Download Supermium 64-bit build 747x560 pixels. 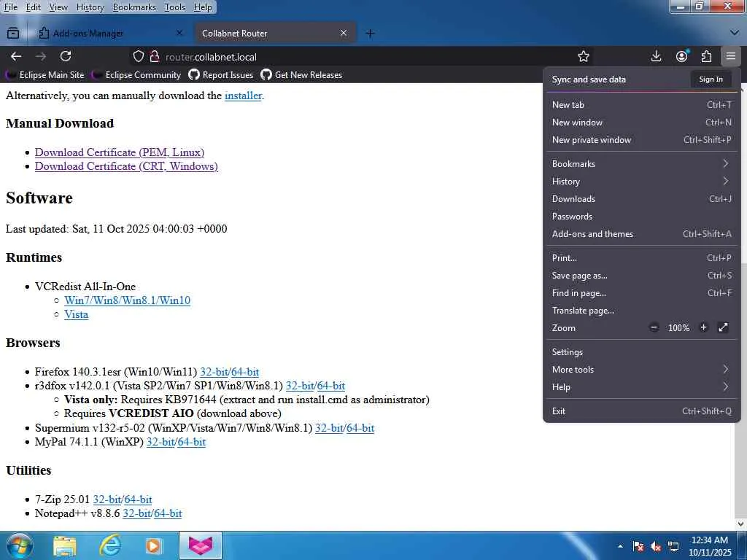pyautogui.click(x=360, y=428)
